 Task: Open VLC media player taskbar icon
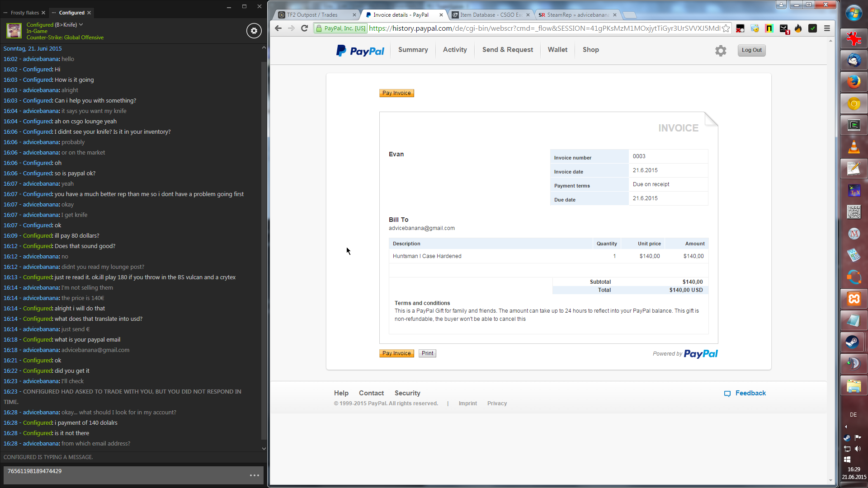pyautogui.click(x=854, y=147)
